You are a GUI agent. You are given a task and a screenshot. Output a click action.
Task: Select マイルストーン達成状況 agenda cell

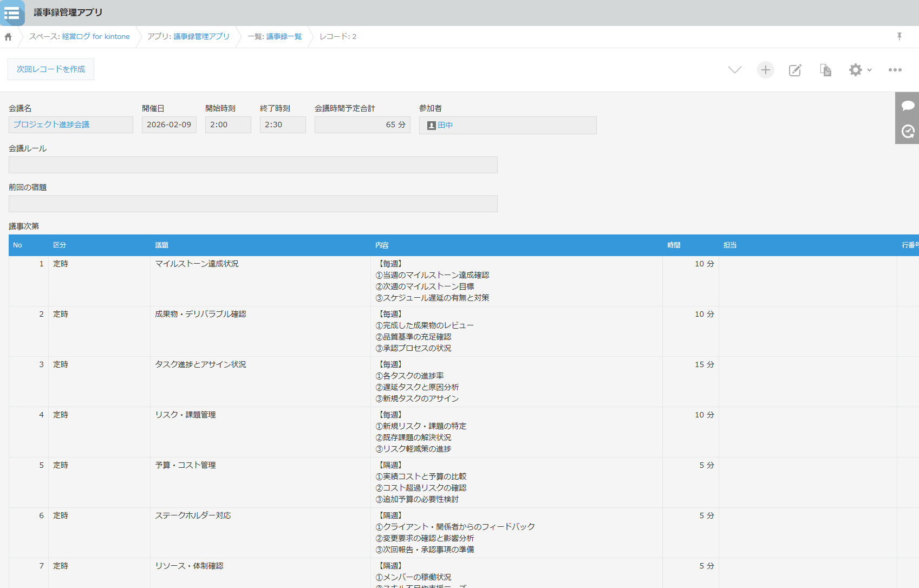(260, 281)
